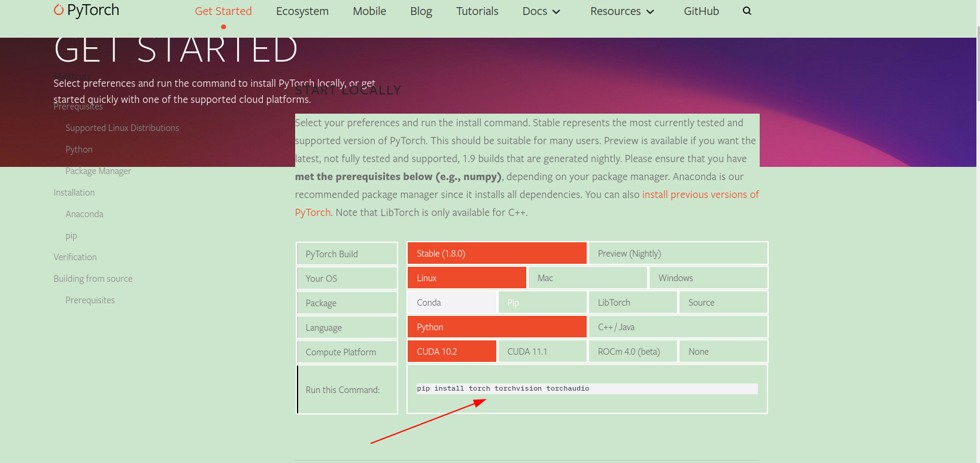Click the pip install command box
Image resolution: width=980 pixels, height=463 pixels.
point(587,389)
